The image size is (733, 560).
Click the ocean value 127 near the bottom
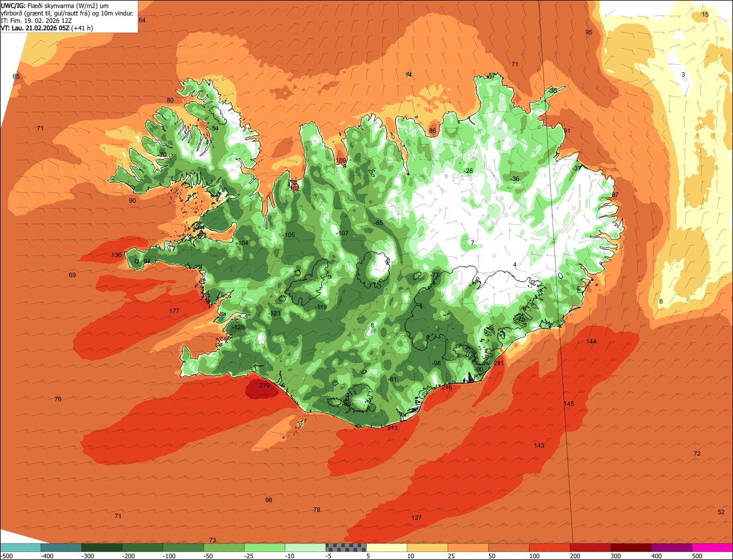click(416, 518)
